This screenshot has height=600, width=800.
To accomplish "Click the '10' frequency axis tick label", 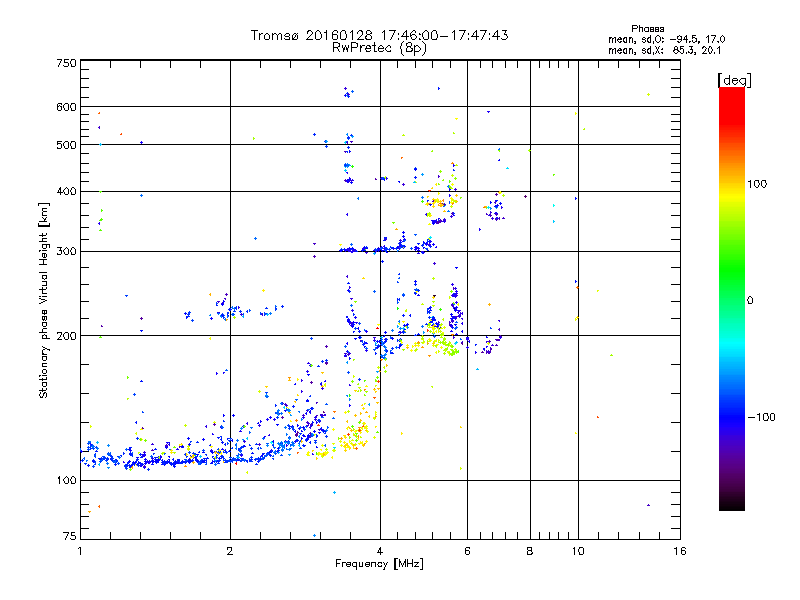I will pos(578,551).
